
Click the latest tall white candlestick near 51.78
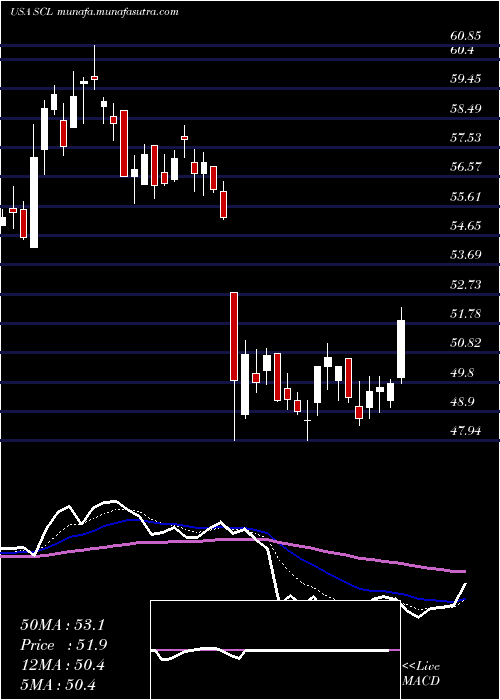[401, 349]
